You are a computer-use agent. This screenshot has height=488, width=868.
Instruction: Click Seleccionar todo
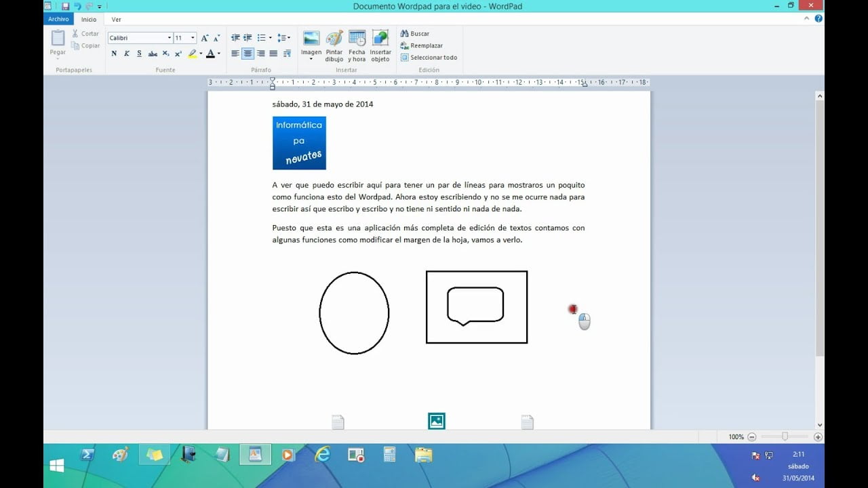(429, 58)
